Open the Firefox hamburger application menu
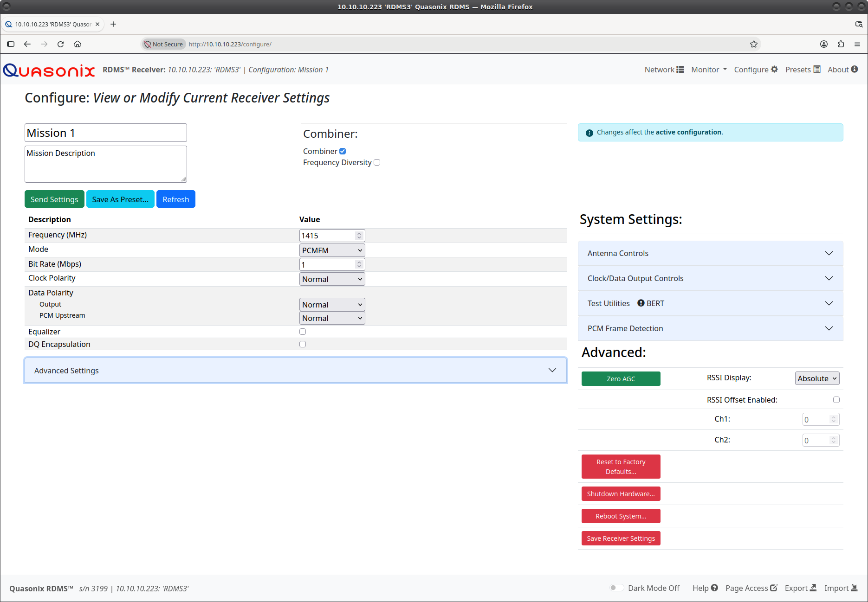This screenshot has width=868, height=602. point(857,44)
